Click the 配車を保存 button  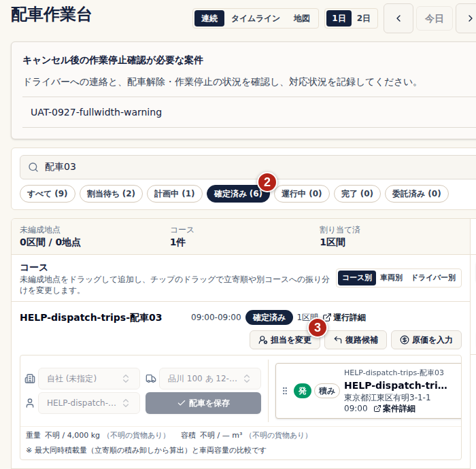pyautogui.click(x=203, y=403)
